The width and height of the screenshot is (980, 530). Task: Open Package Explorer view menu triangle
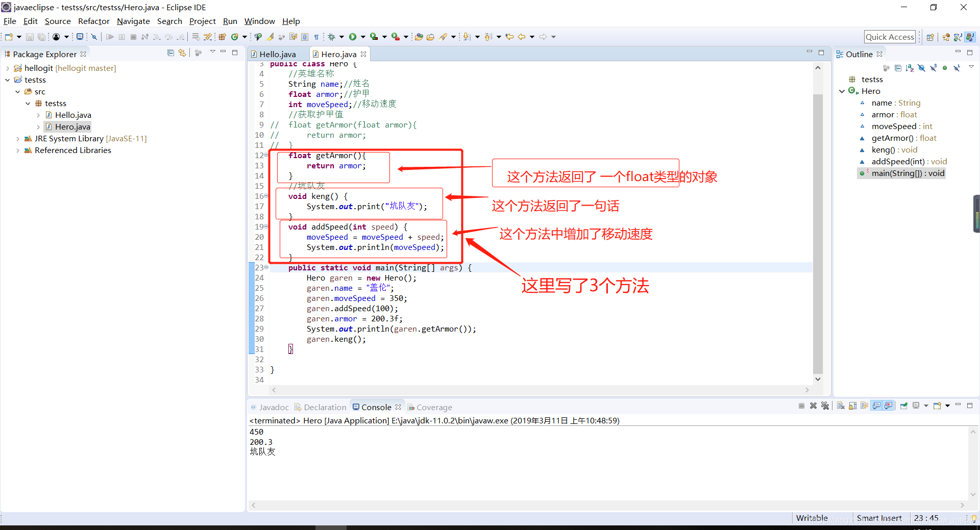click(212, 52)
